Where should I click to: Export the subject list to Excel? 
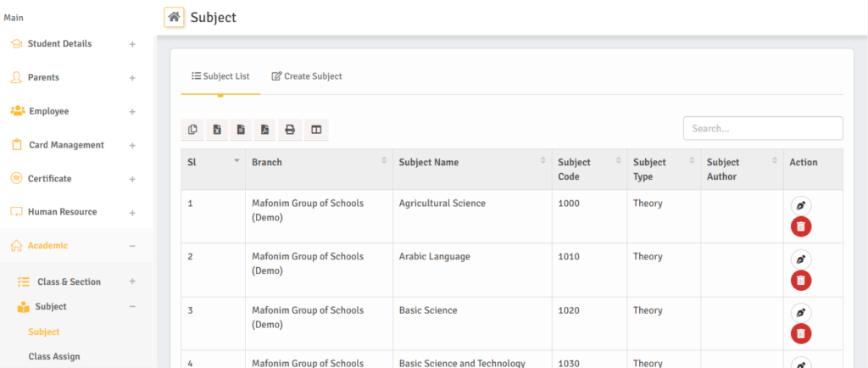coord(217,130)
